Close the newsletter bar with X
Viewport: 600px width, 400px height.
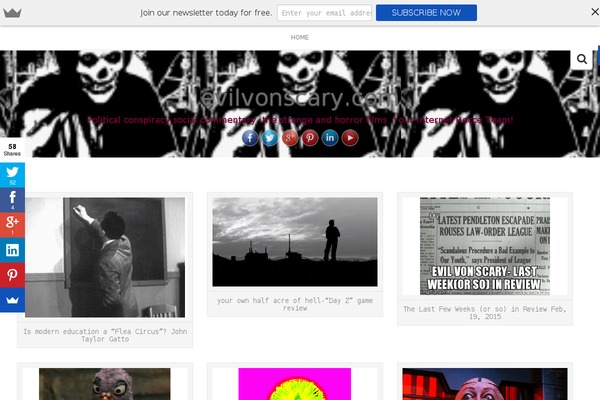[x=595, y=12]
